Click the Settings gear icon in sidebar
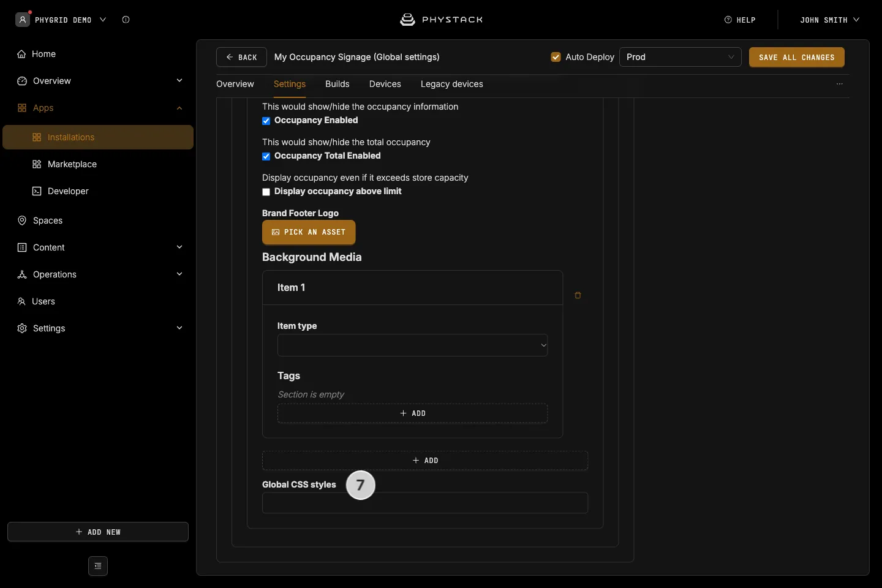The height and width of the screenshot is (588, 882). click(22, 328)
